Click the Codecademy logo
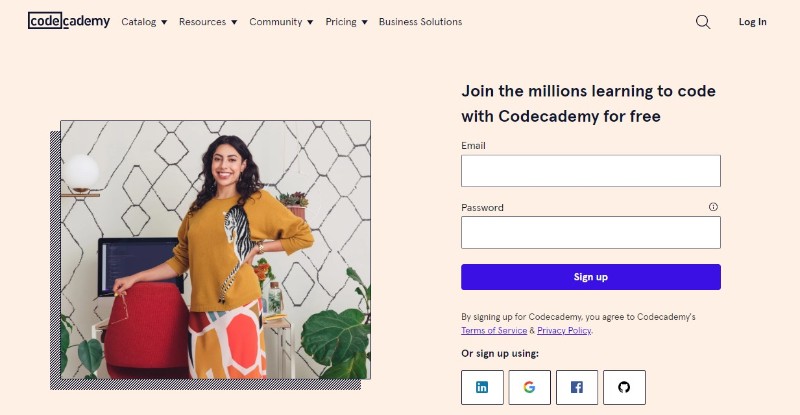 tap(69, 21)
